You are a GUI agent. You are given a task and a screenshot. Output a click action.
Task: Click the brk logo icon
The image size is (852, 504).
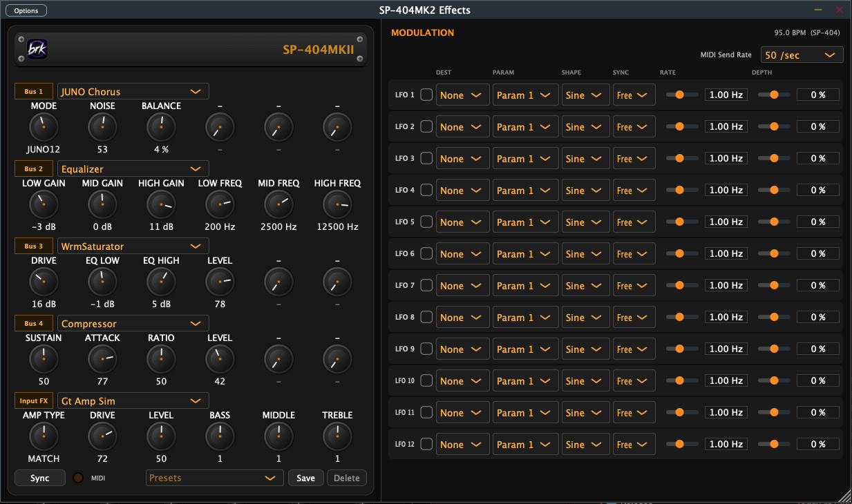coord(37,49)
